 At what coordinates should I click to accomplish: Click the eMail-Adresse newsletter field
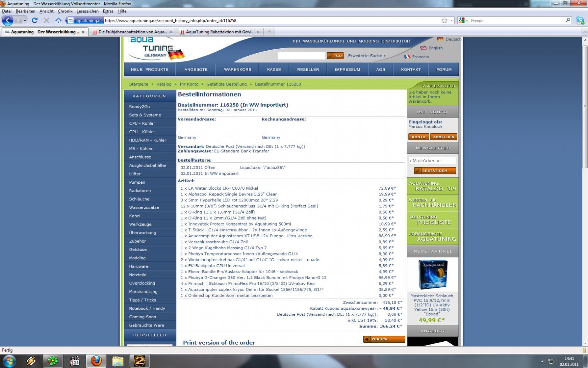[432, 161]
